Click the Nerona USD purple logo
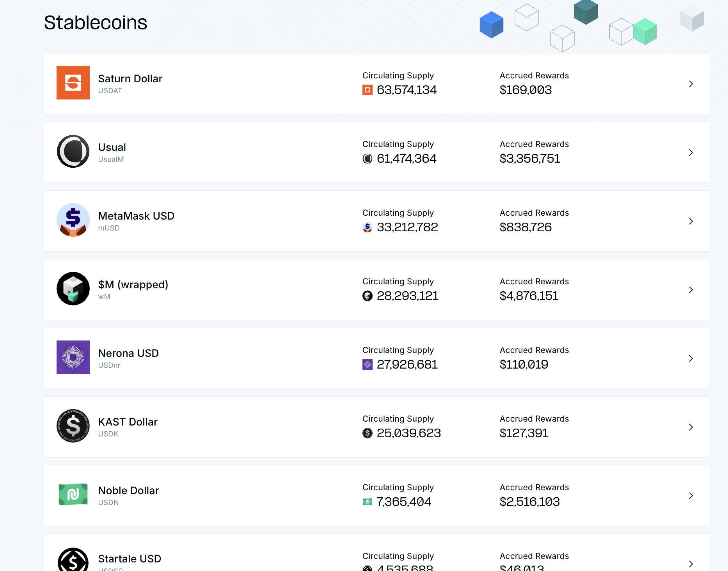728x571 pixels. pyautogui.click(x=73, y=357)
